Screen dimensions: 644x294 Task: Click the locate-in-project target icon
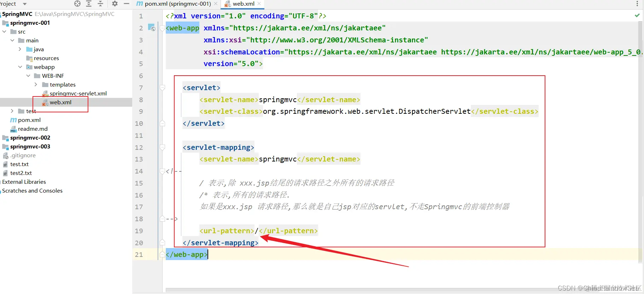coord(77,4)
